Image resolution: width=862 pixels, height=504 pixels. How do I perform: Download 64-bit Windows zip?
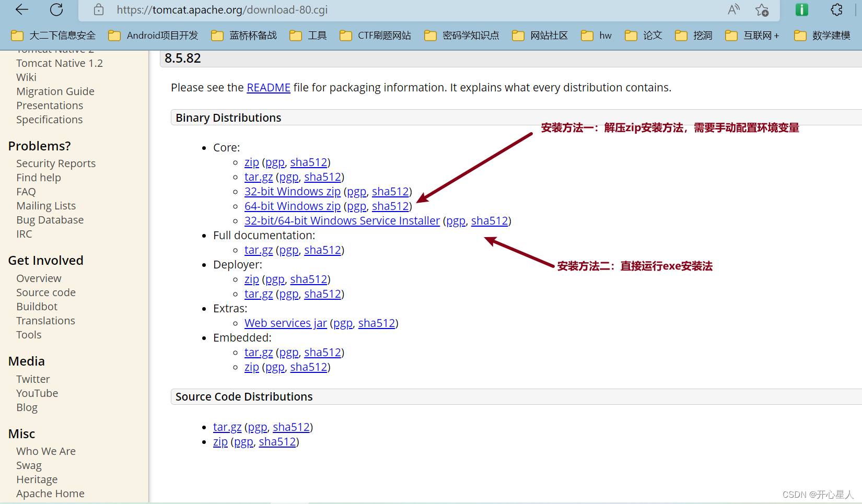[x=293, y=206]
